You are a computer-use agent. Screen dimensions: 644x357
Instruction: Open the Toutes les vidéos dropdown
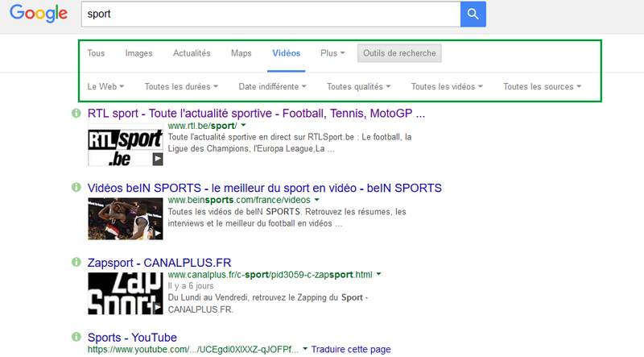point(447,86)
